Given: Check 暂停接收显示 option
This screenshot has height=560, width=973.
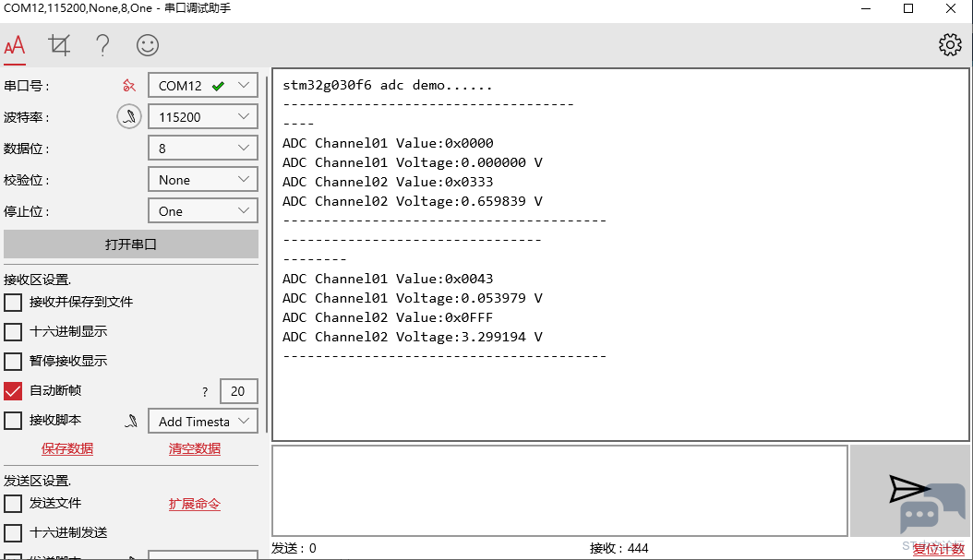Looking at the screenshot, I should (x=13, y=361).
